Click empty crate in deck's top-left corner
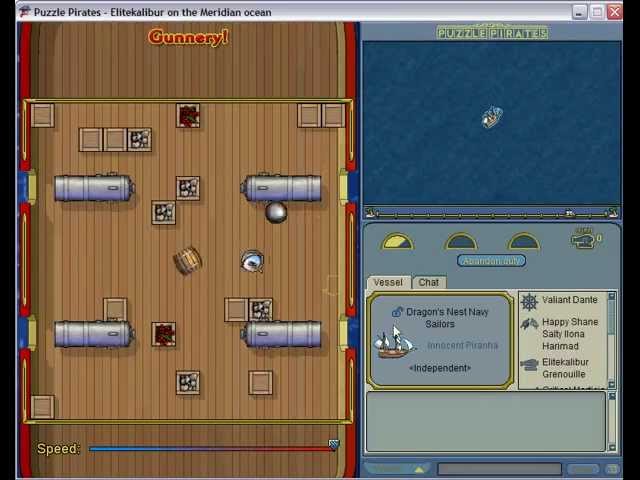Screen dimensions: 640x480 [x=42, y=116]
